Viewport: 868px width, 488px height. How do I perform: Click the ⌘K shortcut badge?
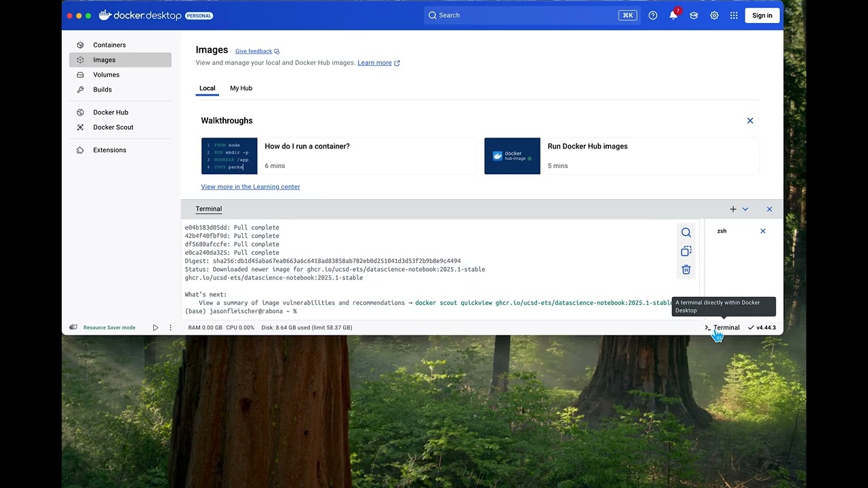click(x=627, y=16)
